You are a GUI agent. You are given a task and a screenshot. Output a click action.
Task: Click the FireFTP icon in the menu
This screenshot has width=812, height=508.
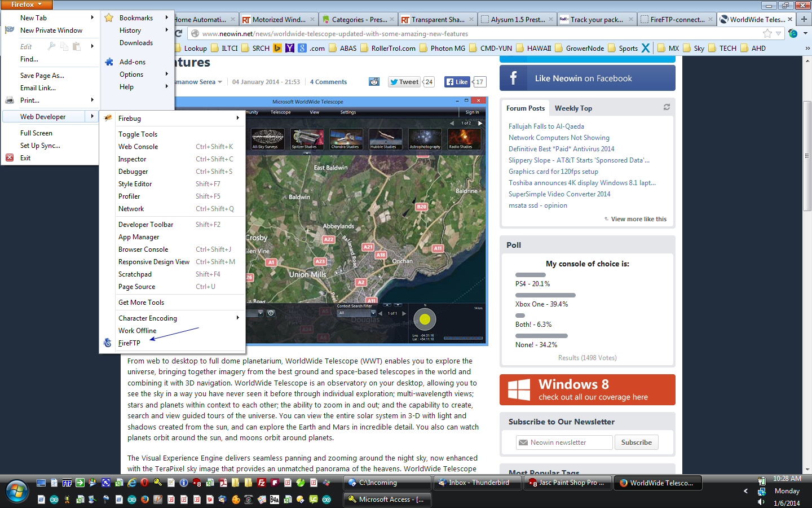pos(108,343)
